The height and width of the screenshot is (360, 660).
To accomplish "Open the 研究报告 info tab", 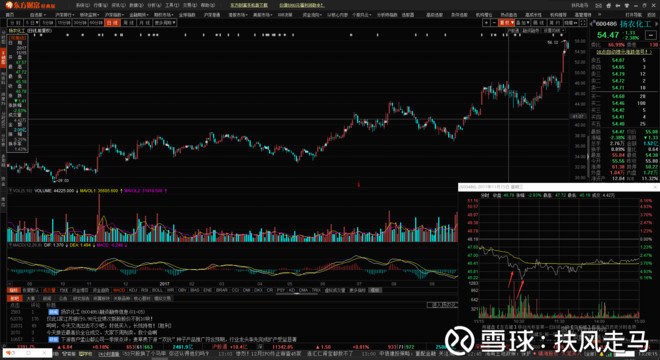I will coord(81,299).
